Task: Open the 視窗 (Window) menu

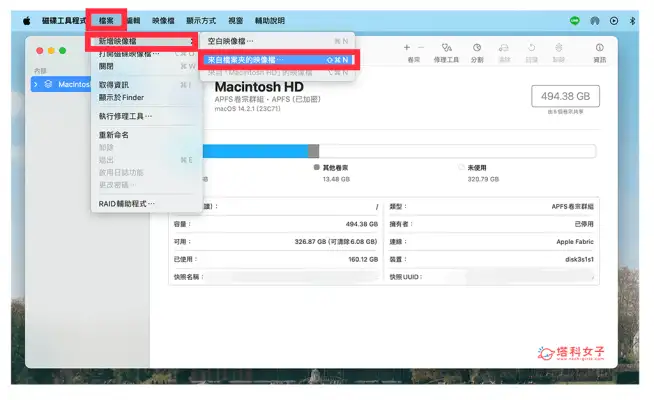Action: coord(236,21)
